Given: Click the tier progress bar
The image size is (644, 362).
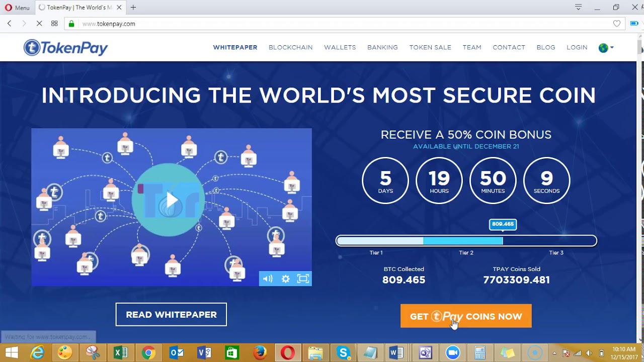Looking at the screenshot, I should pos(466,241).
